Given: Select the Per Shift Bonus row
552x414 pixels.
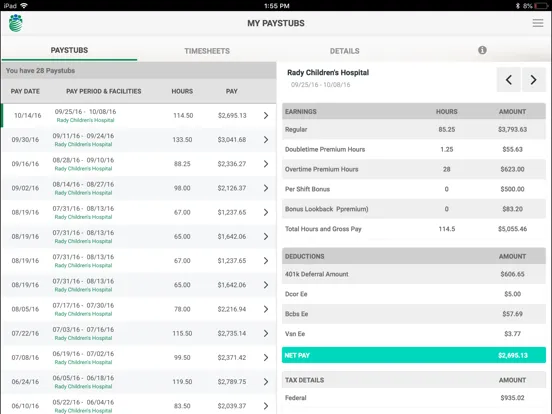Looking at the screenshot, I should [x=414, y=189].
